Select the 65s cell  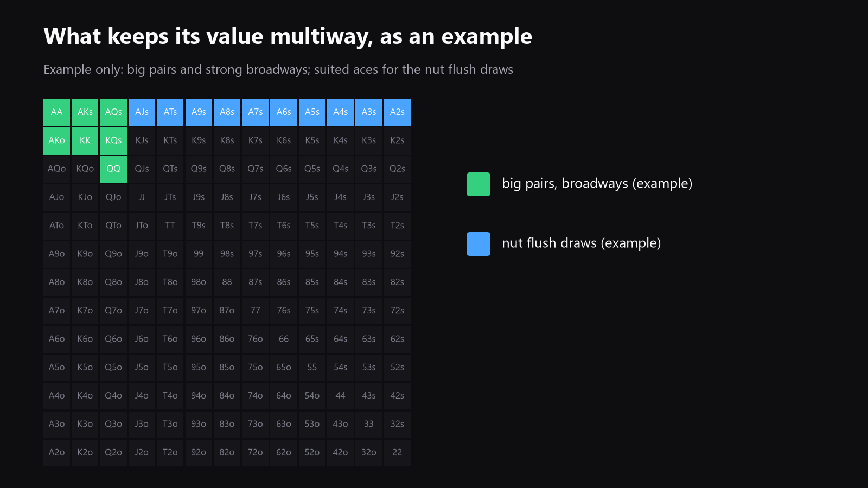[312, 339]
